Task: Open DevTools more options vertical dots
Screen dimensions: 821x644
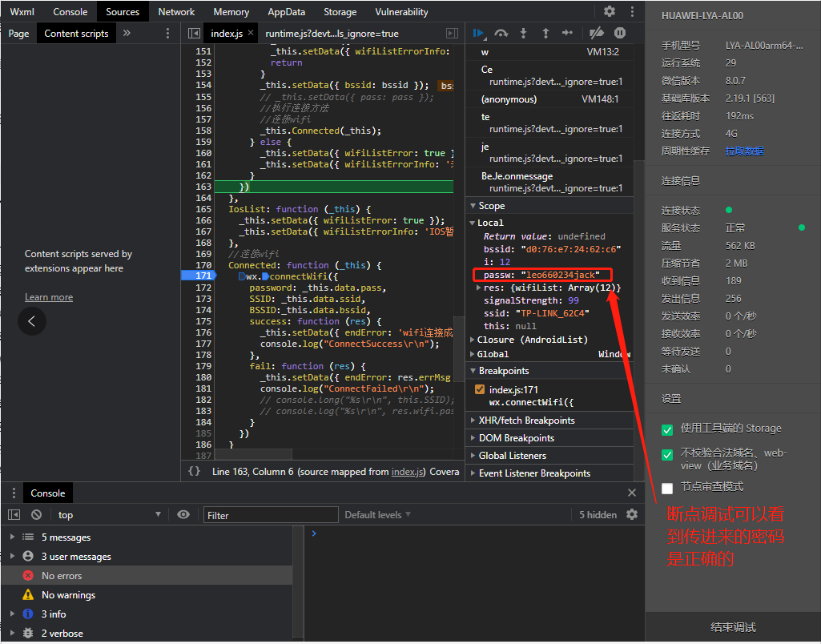Action: tap(632, 11)
